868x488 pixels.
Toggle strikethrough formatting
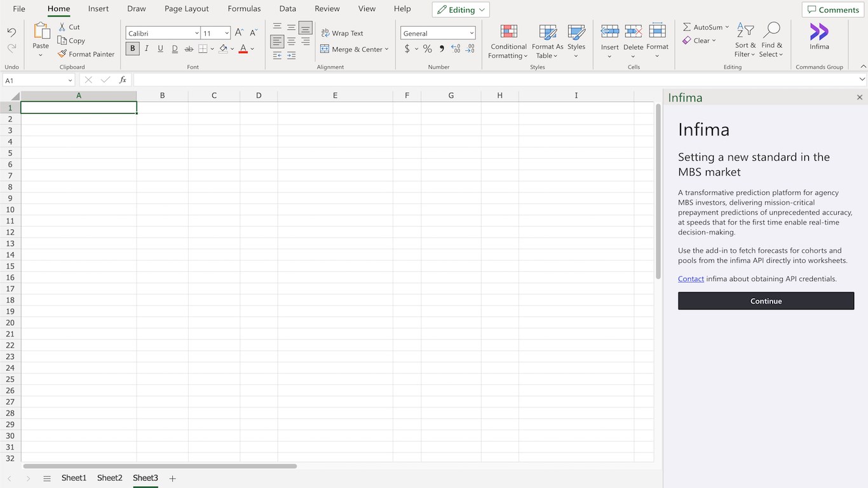coord(189,49)
